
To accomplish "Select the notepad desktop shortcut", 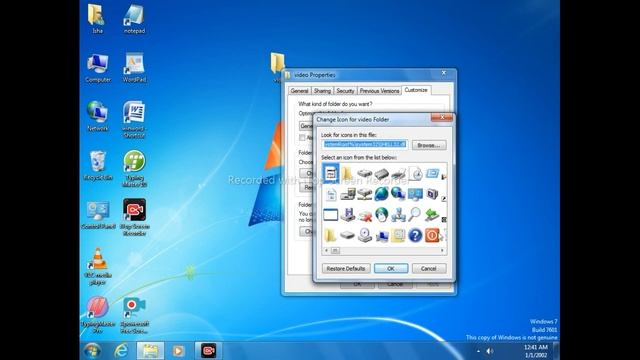I will (134, 19).
